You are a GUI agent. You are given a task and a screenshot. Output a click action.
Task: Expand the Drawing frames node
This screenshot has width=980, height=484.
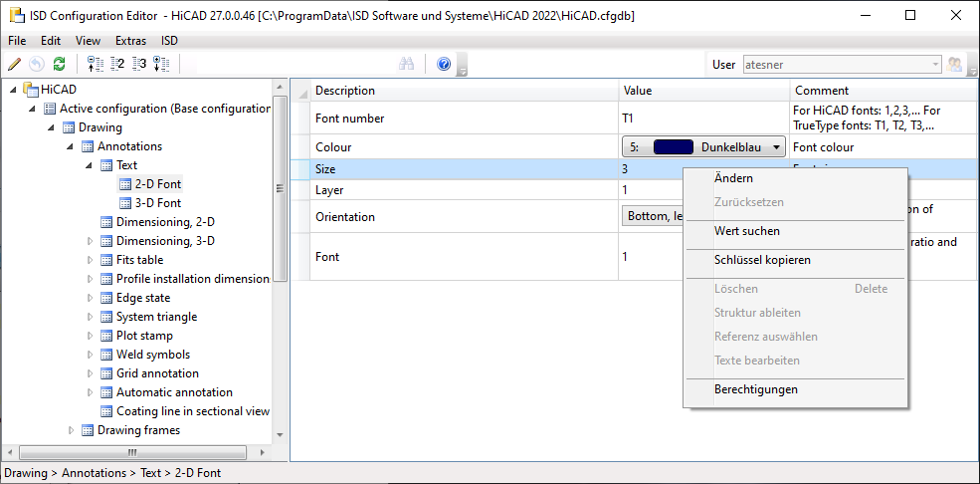71,430
